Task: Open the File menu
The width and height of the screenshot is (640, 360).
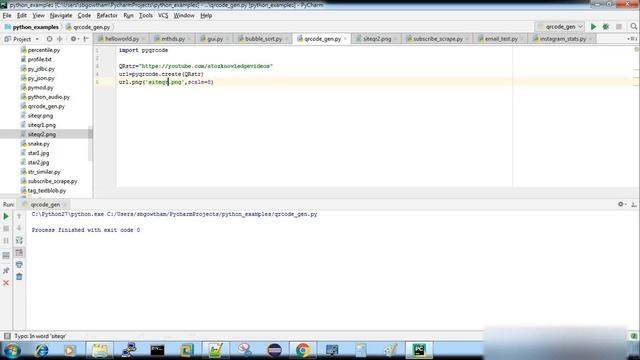Action: [x=7, y=16]
